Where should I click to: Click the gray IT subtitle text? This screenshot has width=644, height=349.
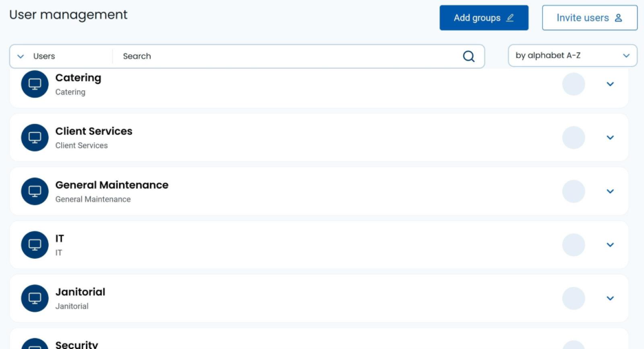point(58,253)
